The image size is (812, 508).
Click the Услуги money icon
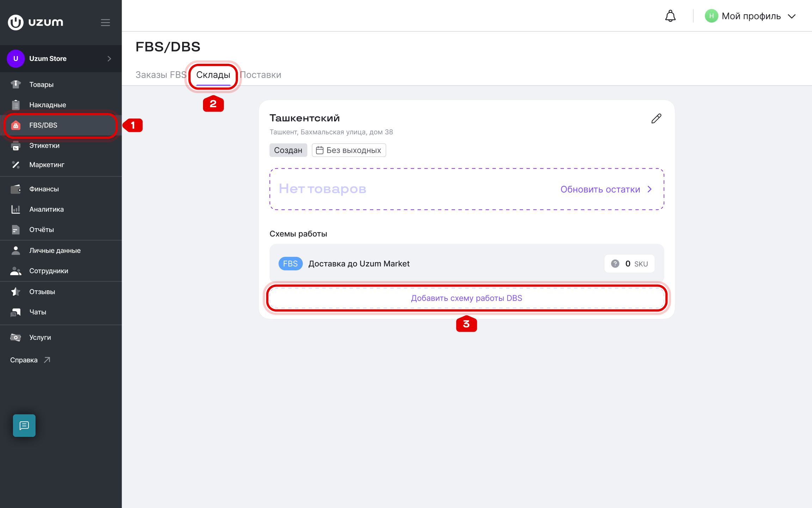pyautogui.click(x=16, y=337)
